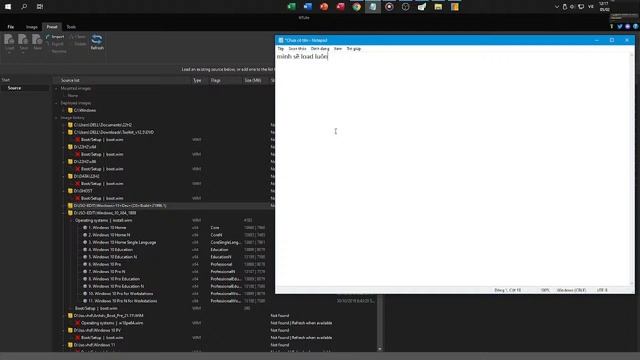The width and height of the screenshot is (640, 360).
Task: Switch to the Image ribbon tab
Action: [31, 27]
